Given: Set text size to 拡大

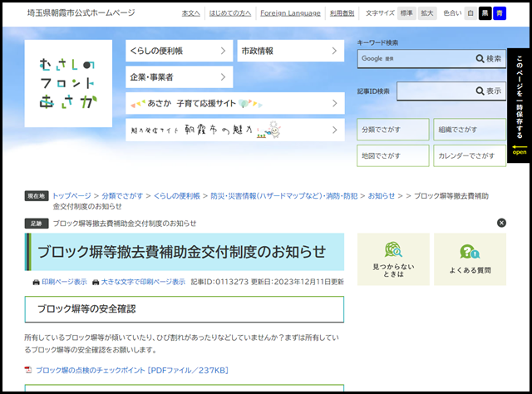Looking at the screenshot, I should pyautogui.click(x=427, y=13).
